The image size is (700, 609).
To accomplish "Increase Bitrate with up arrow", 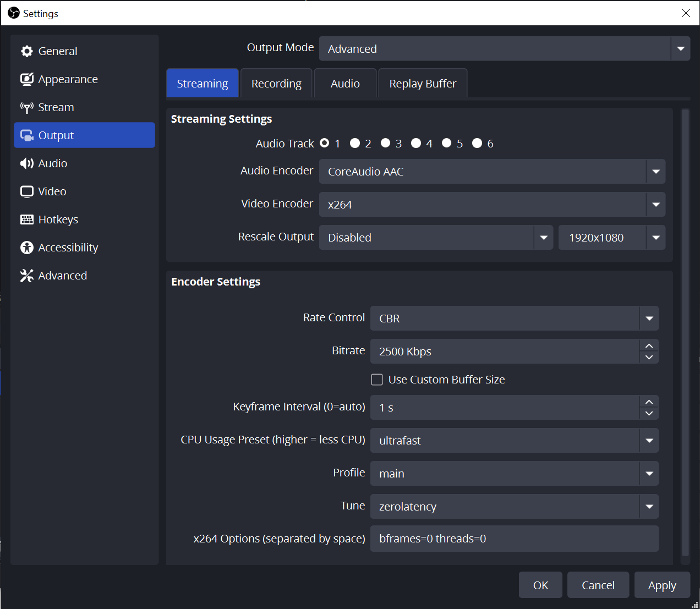I will [x=649, y=345].
